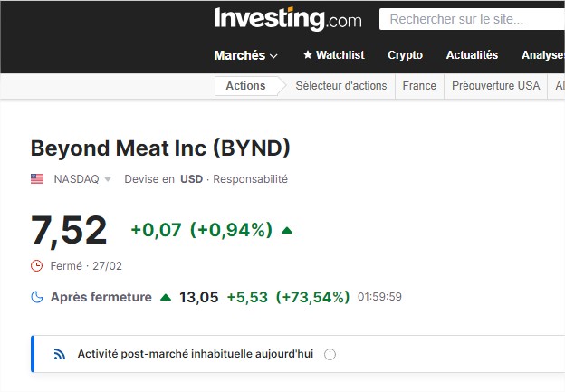Viewport: 565px width, 392px height.
Task: Open the France stocks link
Action: pyautogui.click(x=419, y=86)
